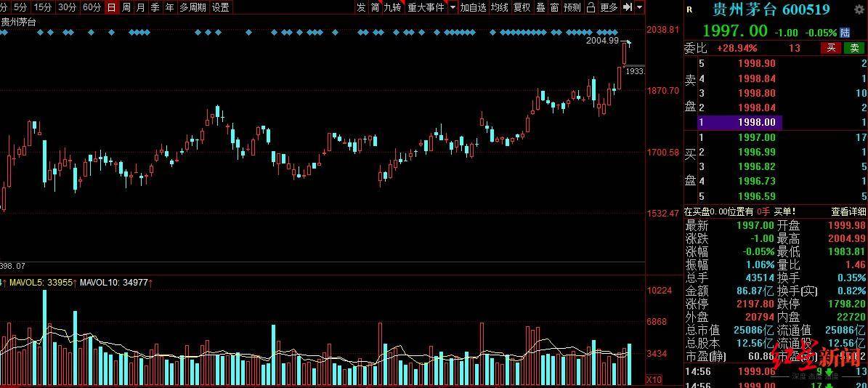Click the 最低 value 1983.81
This screenshot has height=388, width=868.
(846, 252)
